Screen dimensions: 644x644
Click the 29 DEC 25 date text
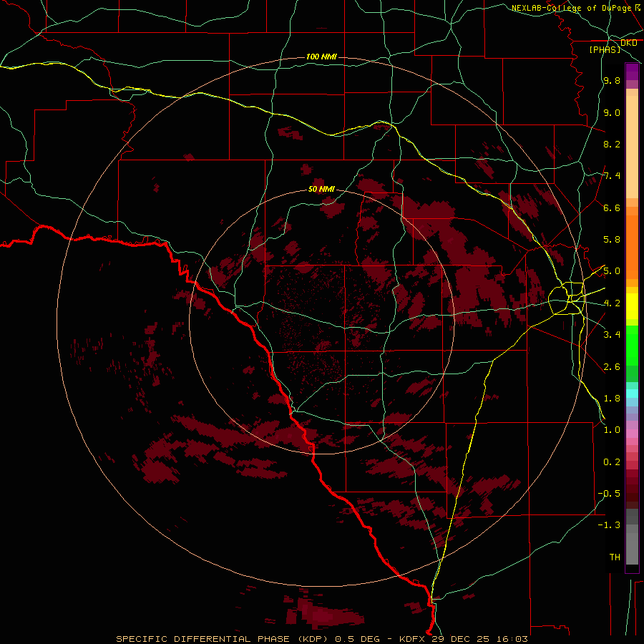462,639
